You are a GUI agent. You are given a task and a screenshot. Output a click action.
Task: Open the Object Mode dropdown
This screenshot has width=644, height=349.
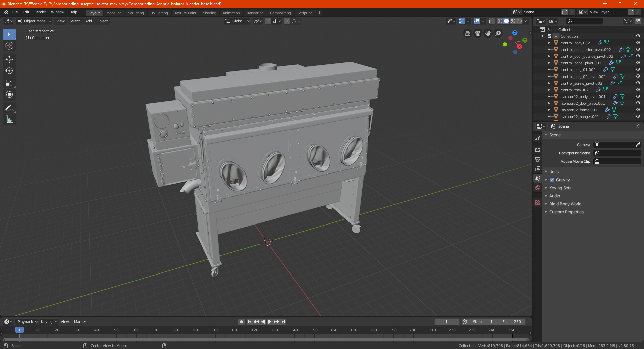click(34, 21)
